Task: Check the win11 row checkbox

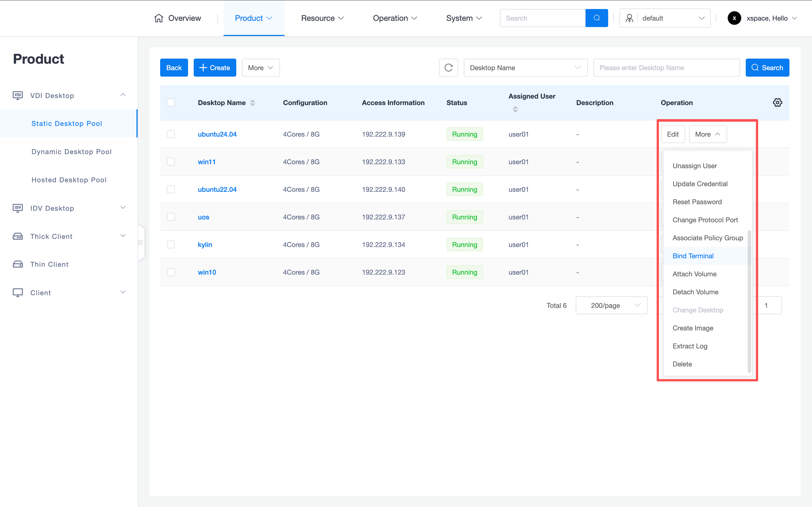Action: click(171, 162)
